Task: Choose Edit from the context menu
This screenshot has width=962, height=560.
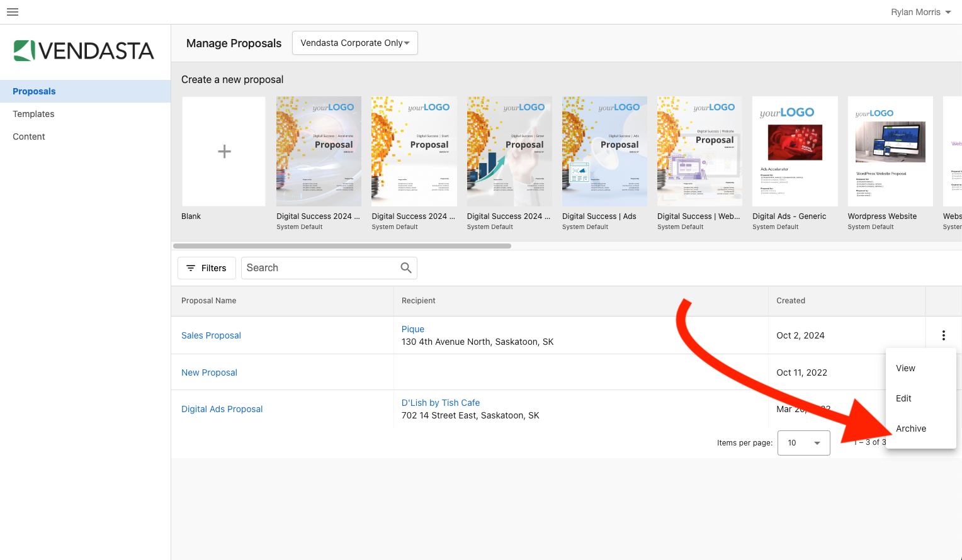Action: [x=920, y=398]
